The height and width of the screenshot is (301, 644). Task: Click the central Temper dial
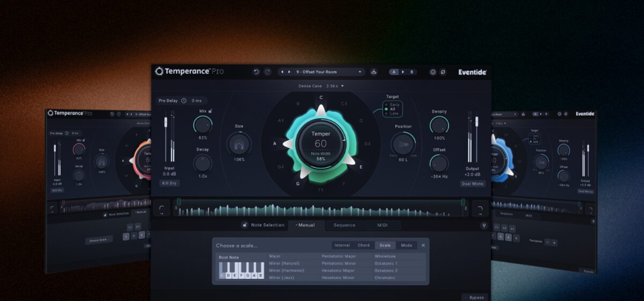[320, 143]
